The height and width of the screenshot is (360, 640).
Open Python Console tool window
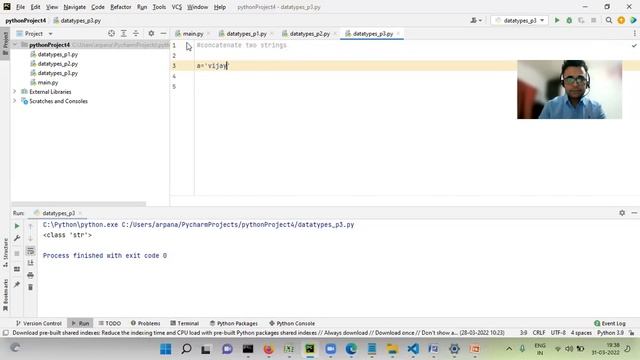click(292, 323)
